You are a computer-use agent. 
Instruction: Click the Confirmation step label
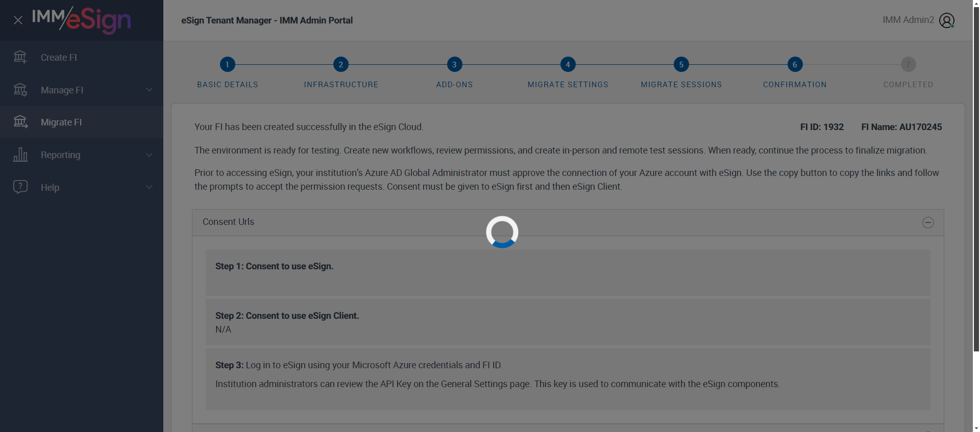(795, 85)
